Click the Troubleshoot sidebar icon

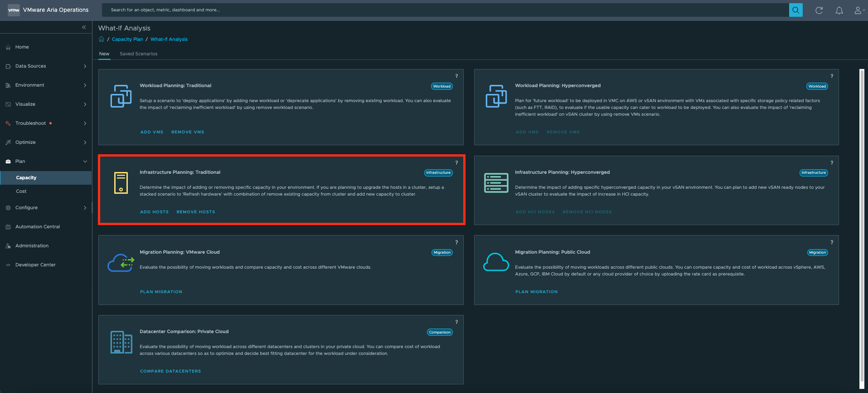pyautogui.click(x=8, y=123)
